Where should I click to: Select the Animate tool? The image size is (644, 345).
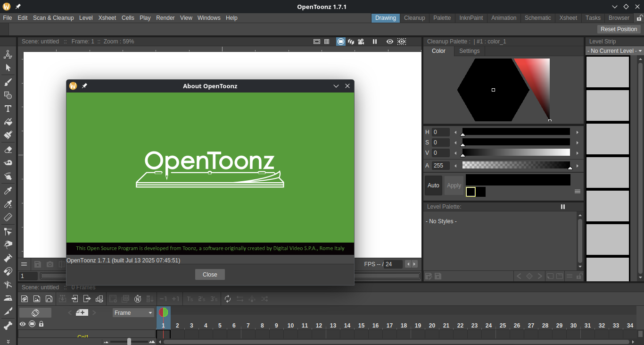pos(8,54)
